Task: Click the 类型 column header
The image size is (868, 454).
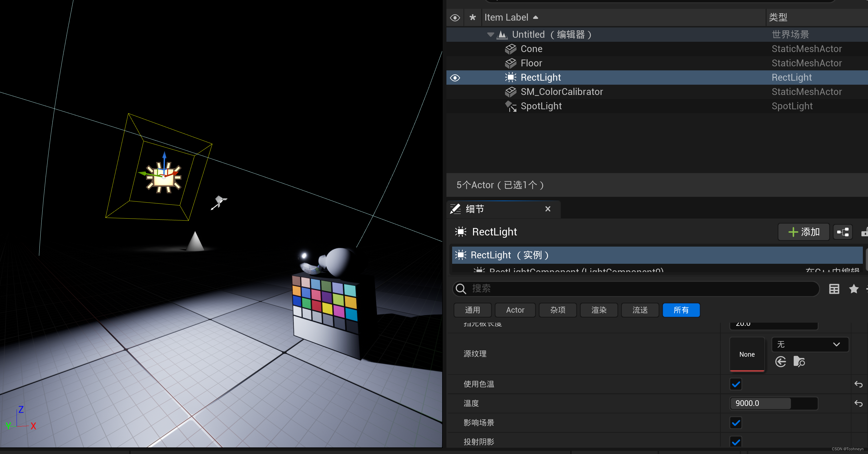Action: pos(778,17)
